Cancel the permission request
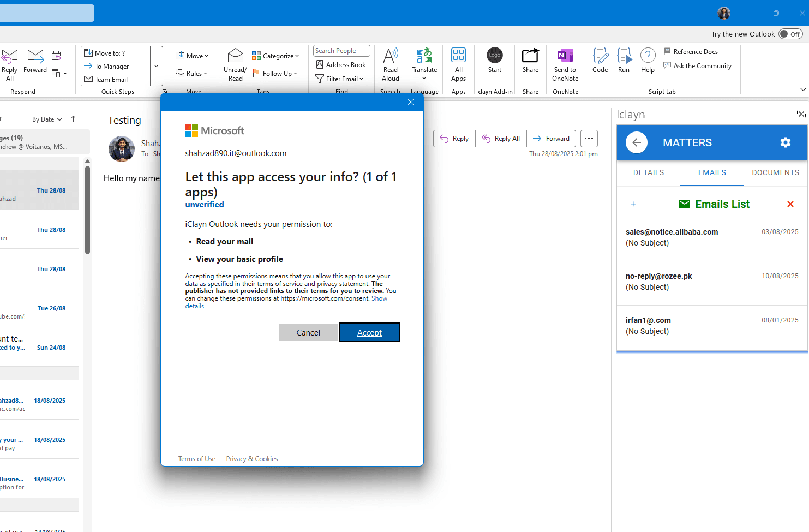 tap(308, 332)
